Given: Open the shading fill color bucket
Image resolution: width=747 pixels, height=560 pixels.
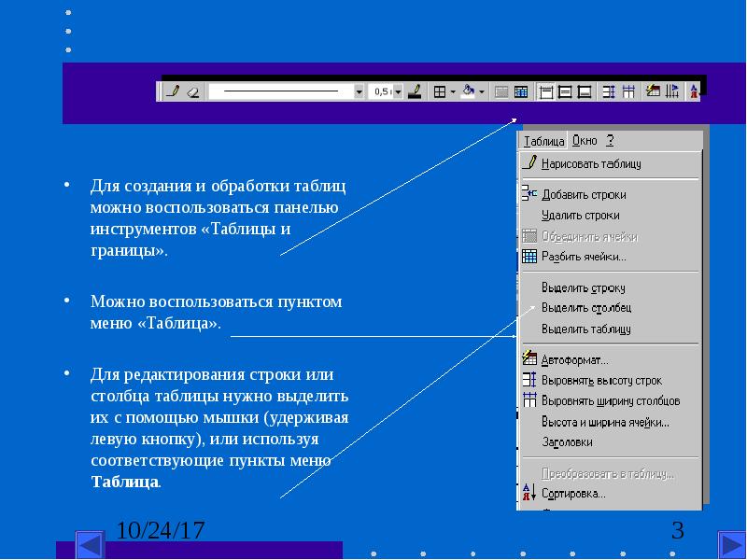Looking at the screenshot, I should coord(469,91).
